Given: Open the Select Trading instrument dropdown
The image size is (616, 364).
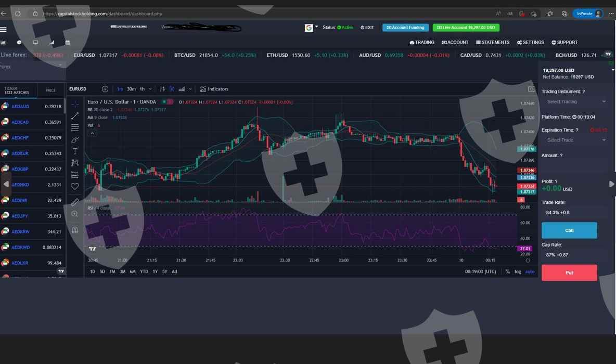Looking at the screenshot, I should click(575, 102).
